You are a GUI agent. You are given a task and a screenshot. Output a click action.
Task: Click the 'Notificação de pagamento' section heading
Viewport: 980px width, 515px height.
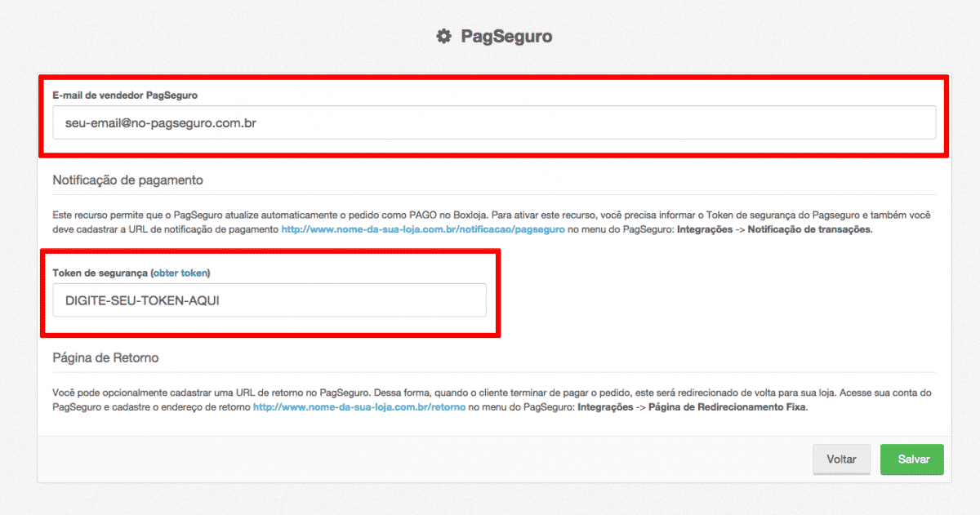128,180
